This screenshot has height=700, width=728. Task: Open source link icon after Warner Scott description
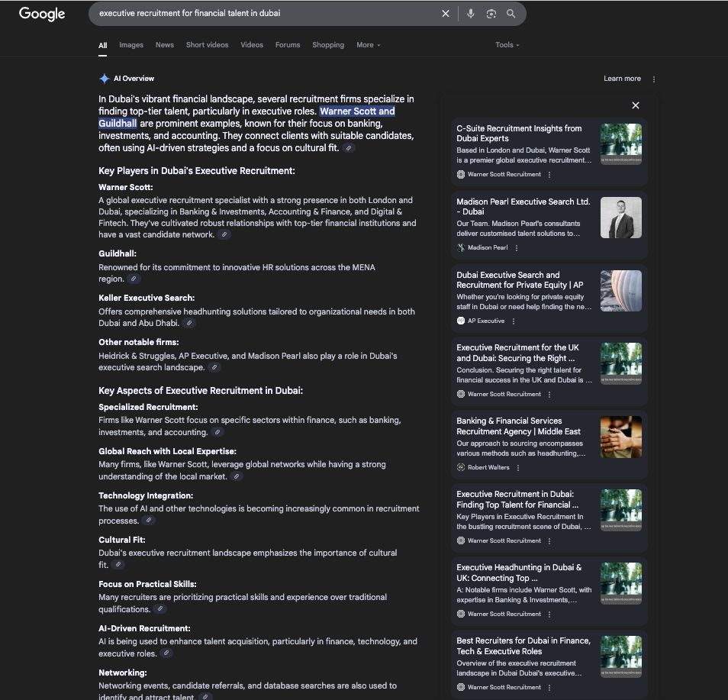tap(224, 234)
